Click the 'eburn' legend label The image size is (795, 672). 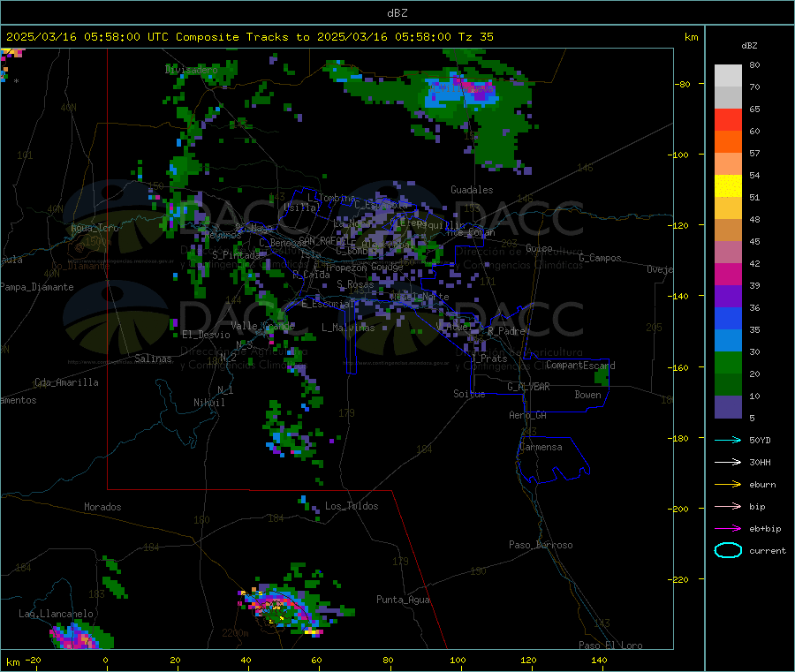pyautogui.click(x=762, y=485)
